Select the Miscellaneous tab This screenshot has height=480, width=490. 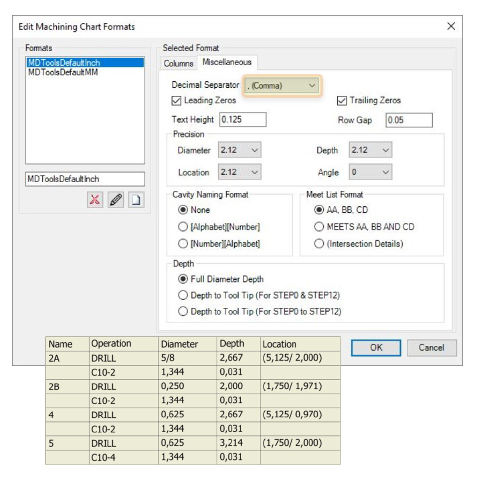(x=227, y=62)
